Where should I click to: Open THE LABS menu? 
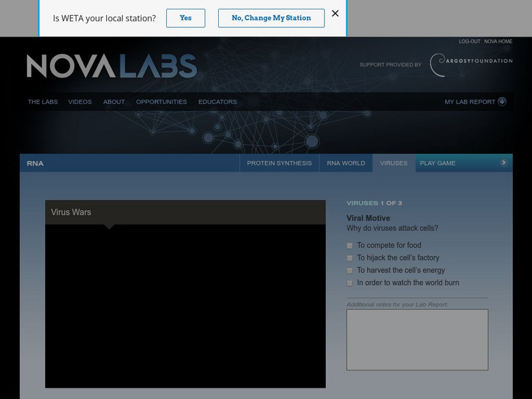click(41, 102)
